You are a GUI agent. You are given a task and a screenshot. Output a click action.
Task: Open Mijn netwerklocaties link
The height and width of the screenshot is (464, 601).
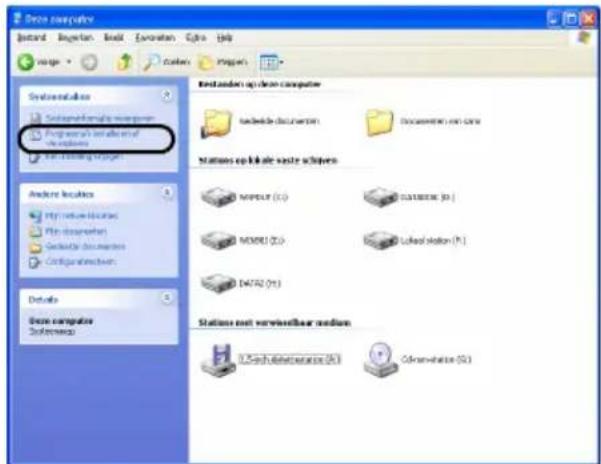click(x=74, y=216)
